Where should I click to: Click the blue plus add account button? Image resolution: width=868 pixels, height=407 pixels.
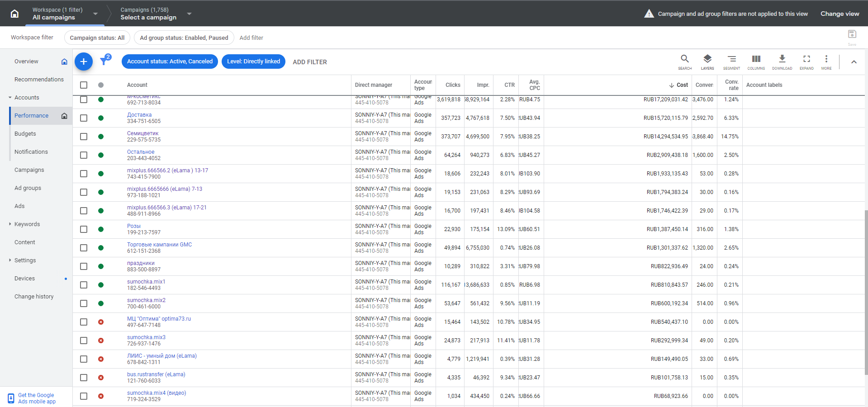84,62
